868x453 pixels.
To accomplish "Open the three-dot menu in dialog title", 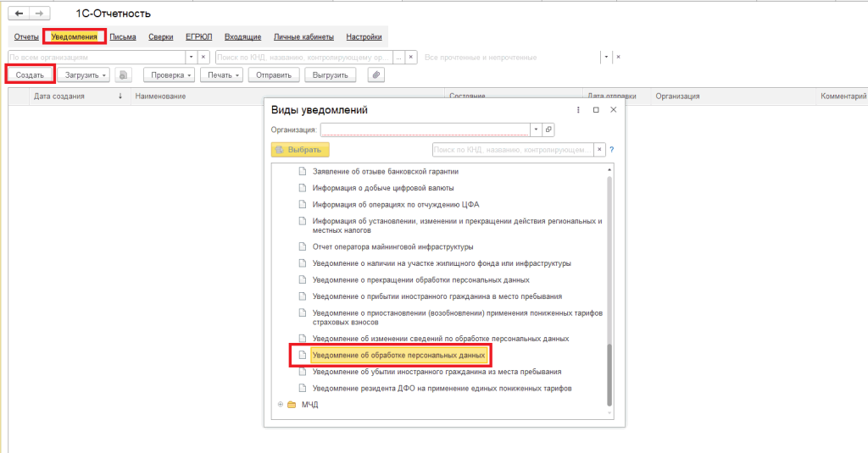I will (x=578, y=110).
